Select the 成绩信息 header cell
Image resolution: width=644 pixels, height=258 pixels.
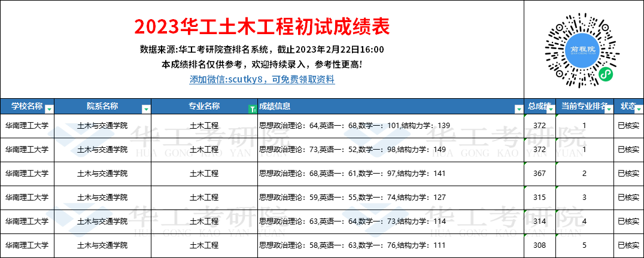(391, 107)
